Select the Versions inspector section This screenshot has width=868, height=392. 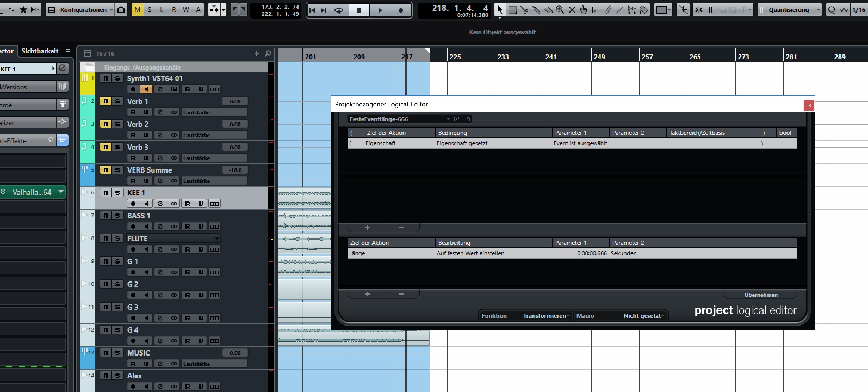click(x=28, y=87)
